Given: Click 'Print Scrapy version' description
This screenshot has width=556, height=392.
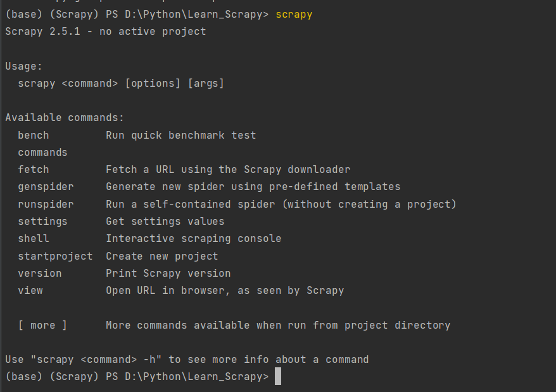Looking at the screenshot, I should pos(168,274).
